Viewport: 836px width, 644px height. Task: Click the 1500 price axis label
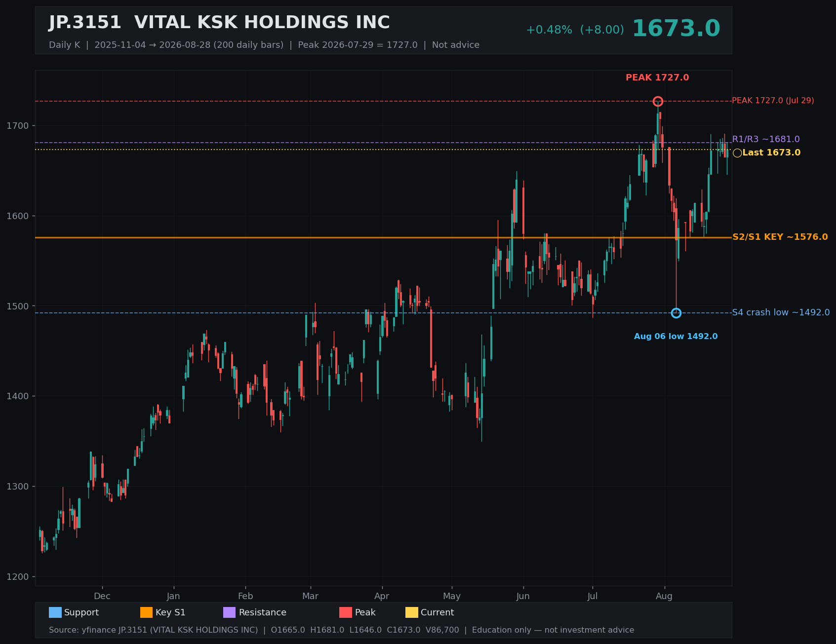(x=18, y=306)
